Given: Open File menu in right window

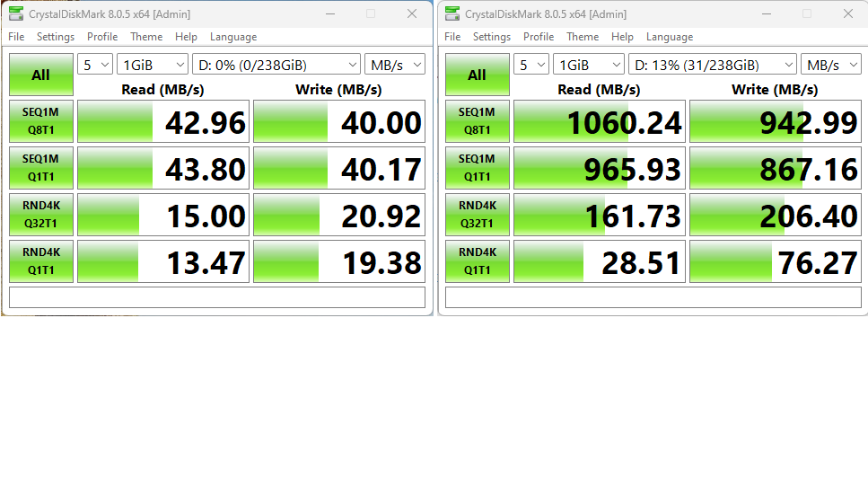Looking at the screenshot, I should point(452,37).
